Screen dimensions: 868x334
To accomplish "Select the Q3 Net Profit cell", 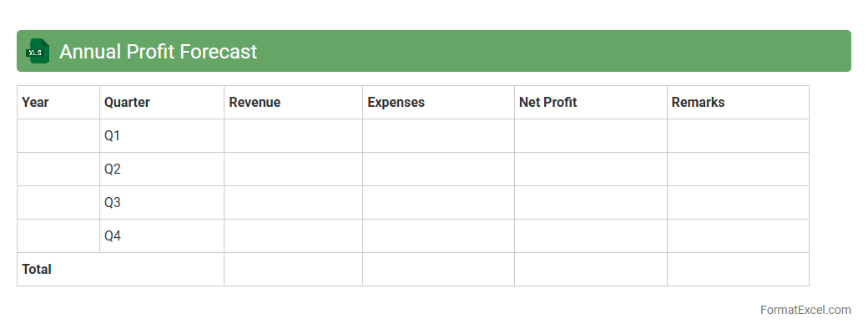I will [x=590, y=203].
